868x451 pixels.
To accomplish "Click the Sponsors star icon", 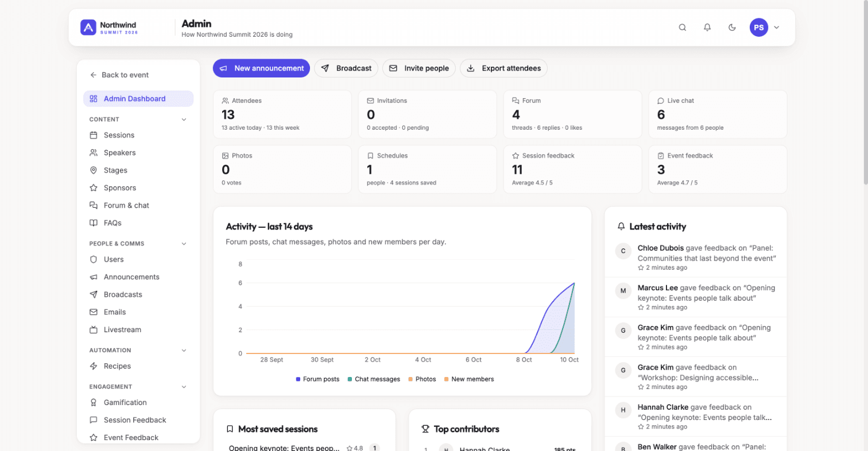I will coord(94,188).
